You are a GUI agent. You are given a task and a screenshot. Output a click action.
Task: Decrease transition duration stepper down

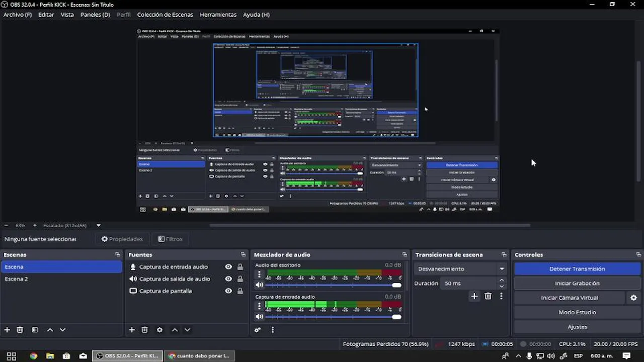tap(502, 286)
